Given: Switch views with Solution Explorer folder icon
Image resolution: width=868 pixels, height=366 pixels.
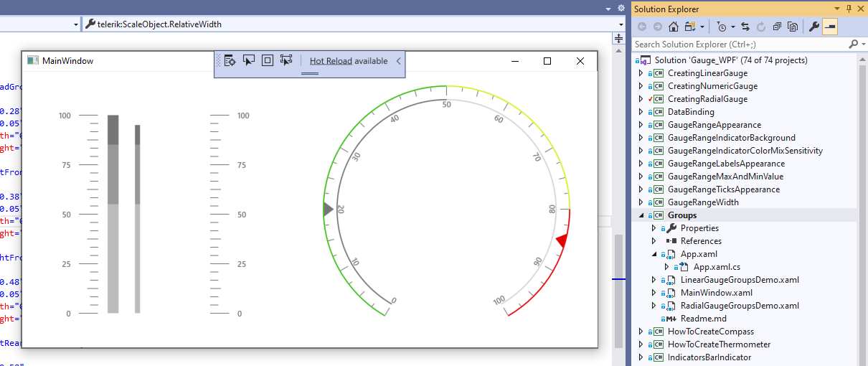Looking at the screenshot, I should pyautogui.click(x=690, y=27).
